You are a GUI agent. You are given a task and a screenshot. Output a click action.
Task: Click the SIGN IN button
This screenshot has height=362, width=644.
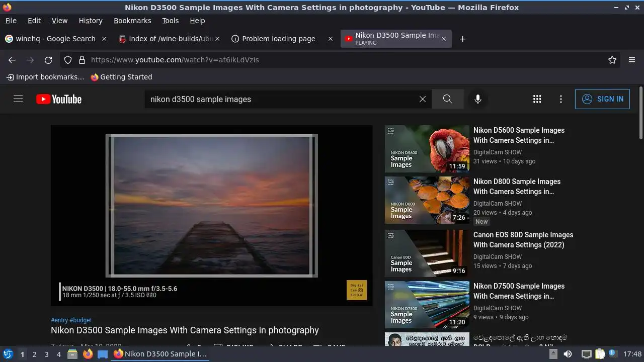[x=602, y=99]
